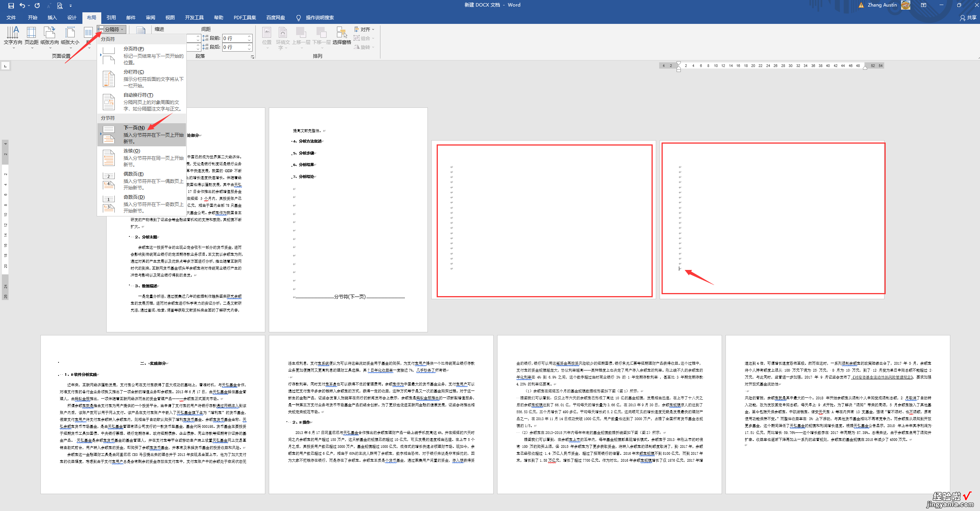This screenshot has height=511, width=980.
Task: Select 奇数页(D) odd page section break
Action: pyautogui.click(x=142, y=204)
